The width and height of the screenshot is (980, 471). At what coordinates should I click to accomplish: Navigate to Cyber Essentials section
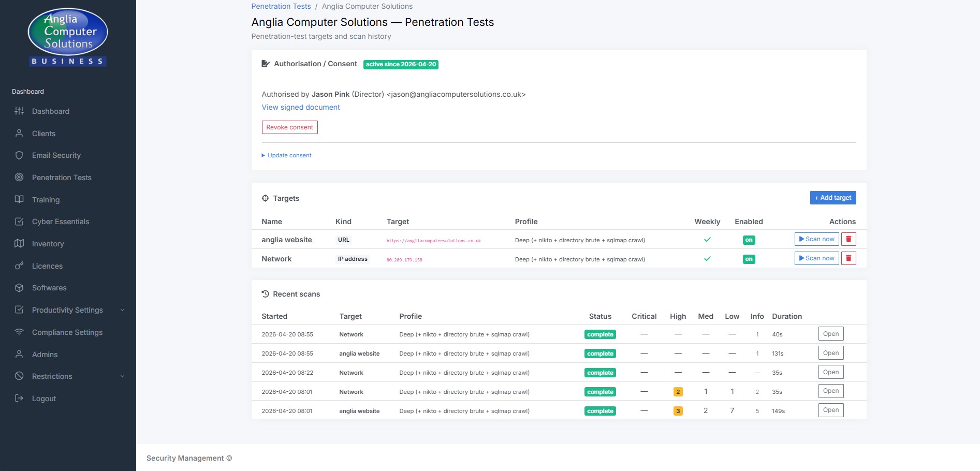61,222
